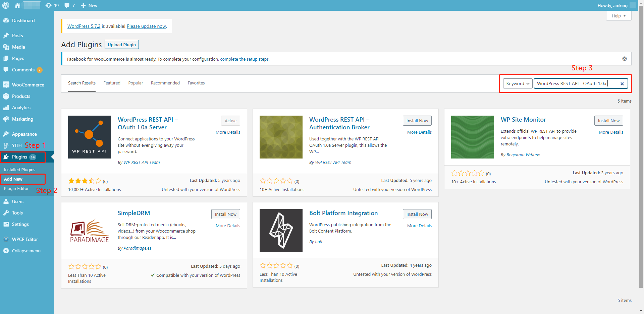Dismiss the Facebook for WooCommerce notice
The image size is (644, 314).
[624, 59]
